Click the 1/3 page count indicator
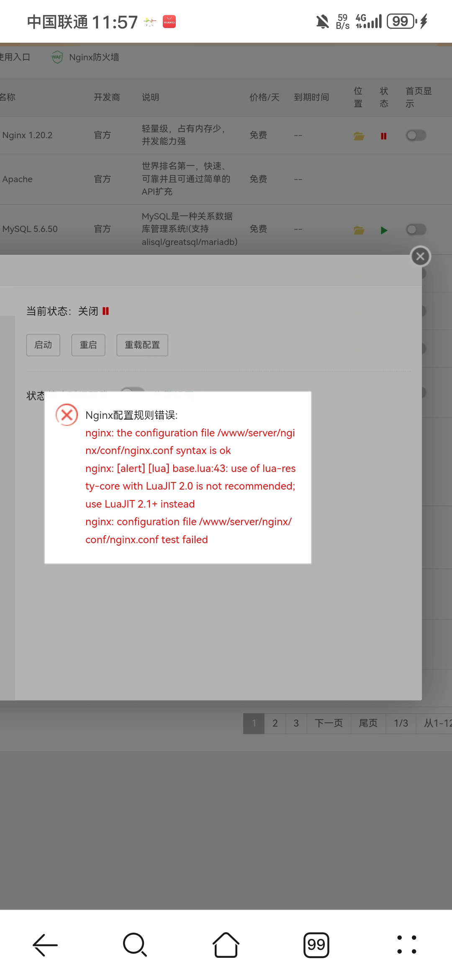Screen dimensions: 452x980 pyautogui.click(x=401, y=723)
